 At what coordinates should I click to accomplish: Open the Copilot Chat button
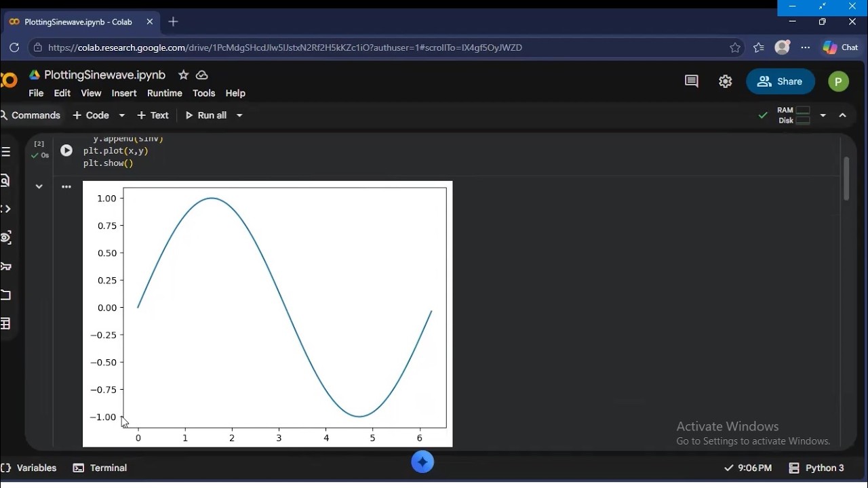tap(841, 47)
